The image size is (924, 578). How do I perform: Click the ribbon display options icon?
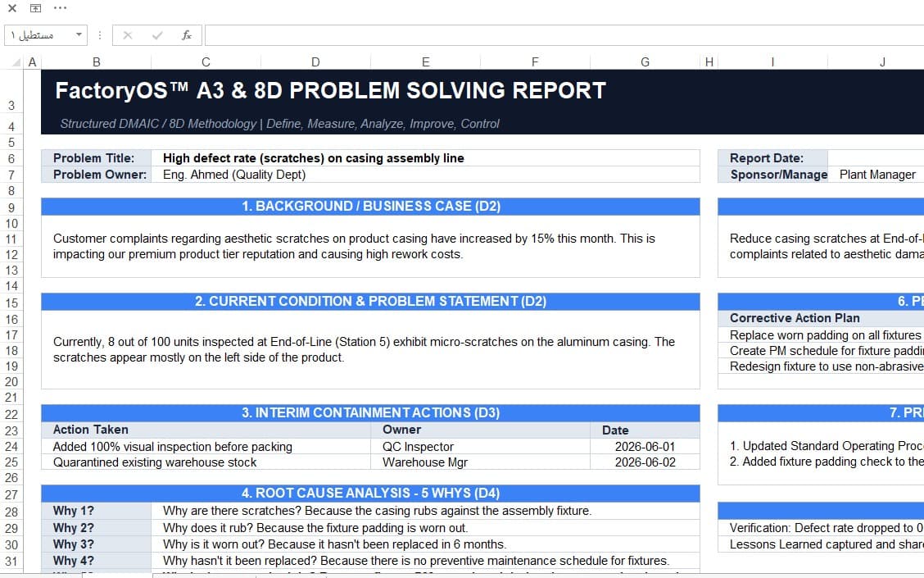[x=35, y=8]
